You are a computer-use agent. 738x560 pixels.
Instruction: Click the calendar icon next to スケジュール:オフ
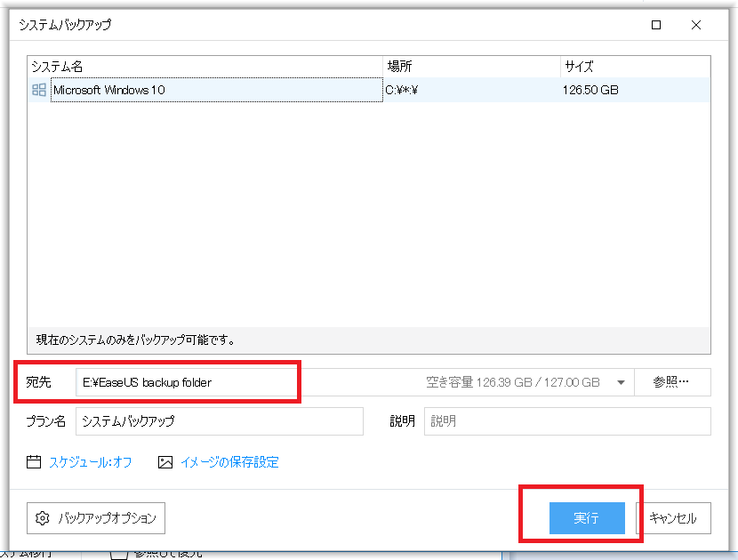34,462
